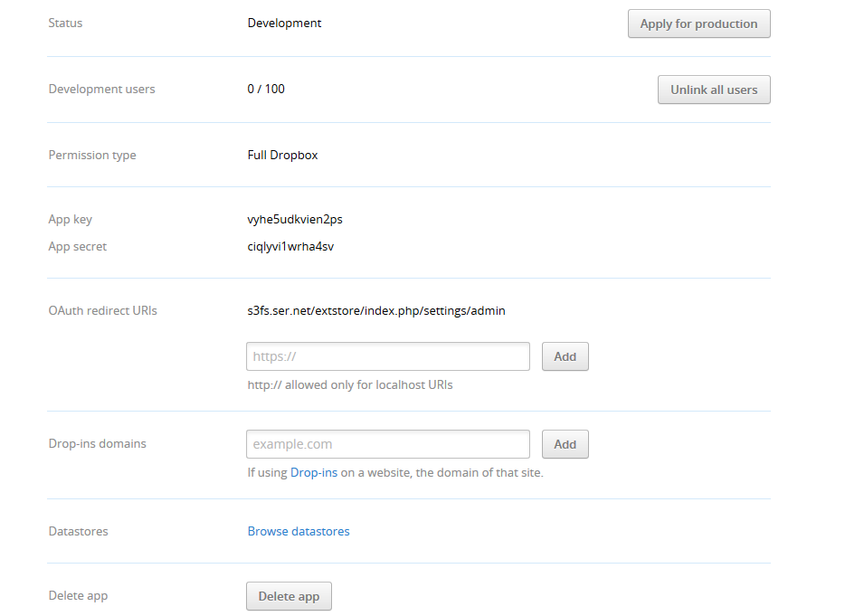
Task: Click the App secret label
Action: point(78,246)
